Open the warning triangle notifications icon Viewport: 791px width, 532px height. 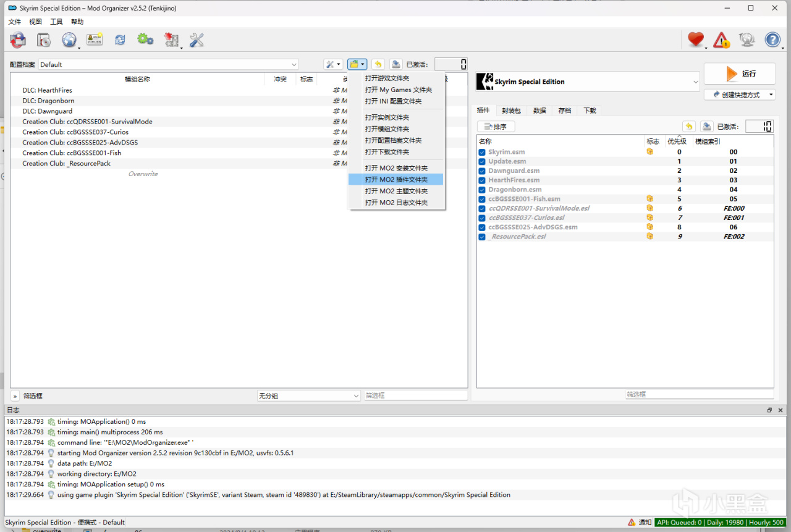(721, 40)
